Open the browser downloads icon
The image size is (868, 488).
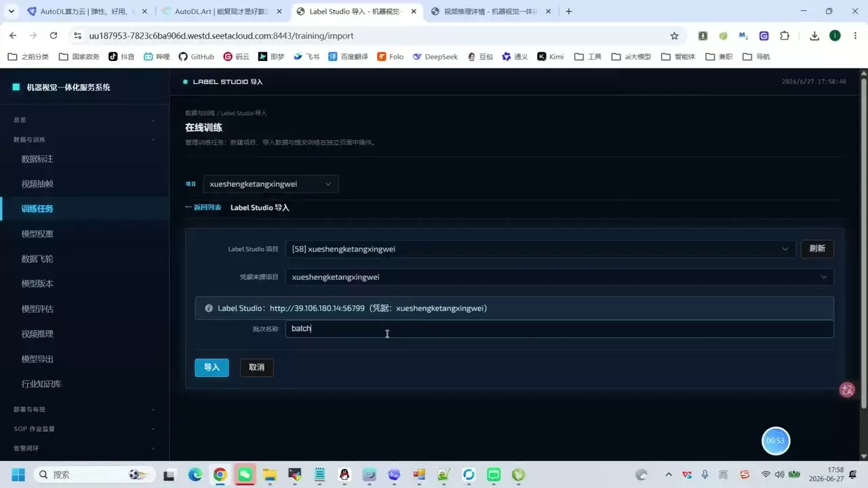(814, 36)
